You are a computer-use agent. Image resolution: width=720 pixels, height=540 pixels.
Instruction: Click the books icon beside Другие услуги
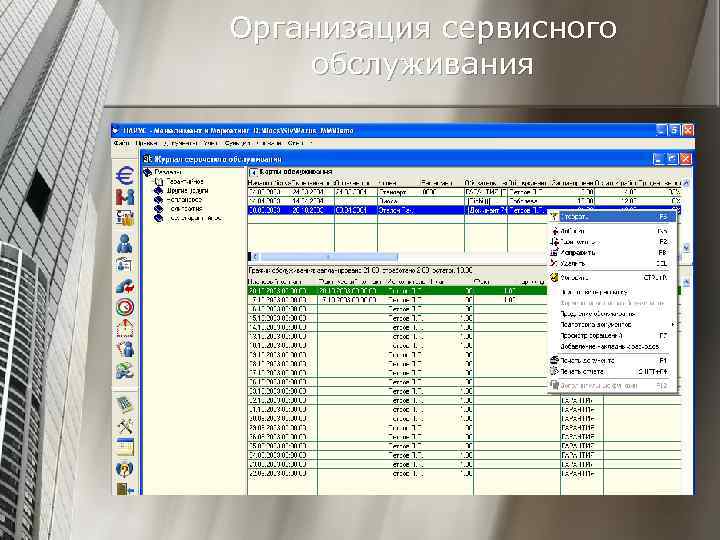coord(158,190)
